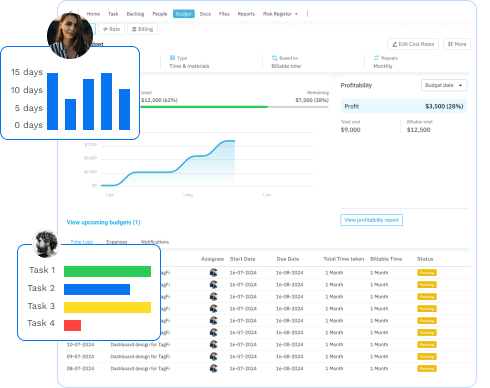
Task: Click the green budget used progress bar
Action: 204,107
